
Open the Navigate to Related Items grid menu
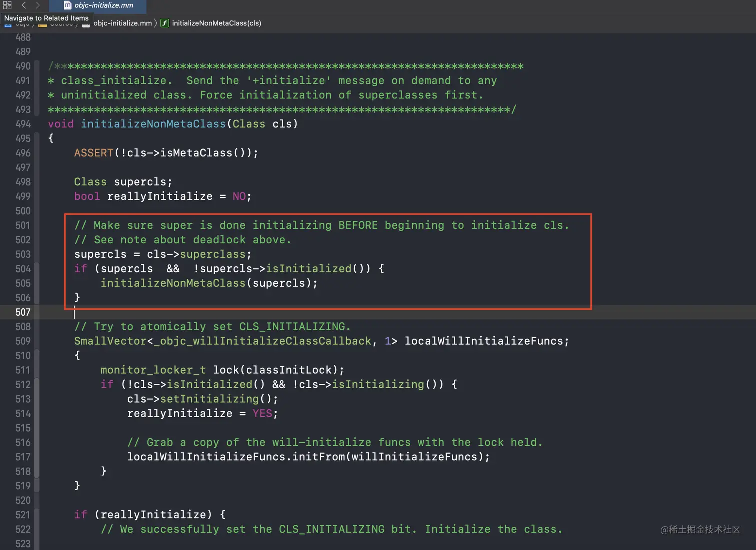point(7,5)
